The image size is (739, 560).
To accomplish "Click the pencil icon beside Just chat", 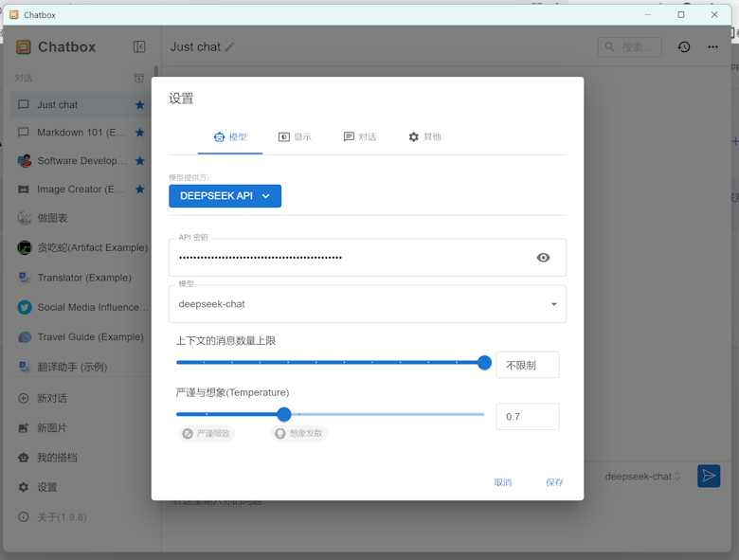I will [229, 47].
